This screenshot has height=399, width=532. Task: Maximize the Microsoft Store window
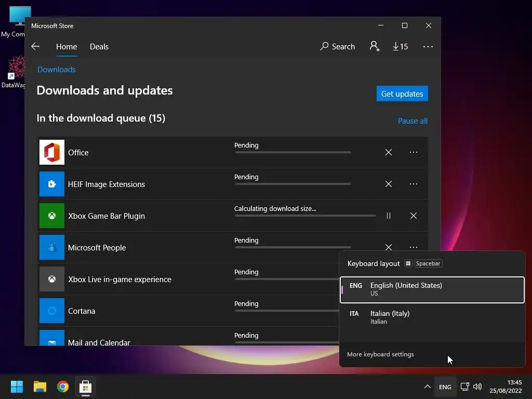[x=404, y=25]
